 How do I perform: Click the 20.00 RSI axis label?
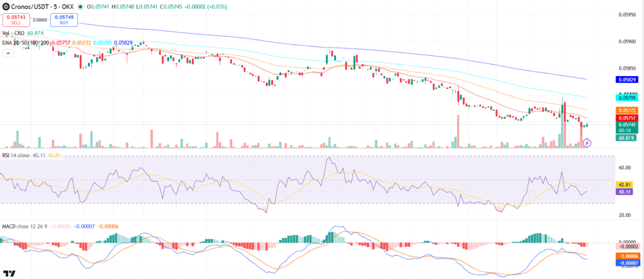pos(625,215)
